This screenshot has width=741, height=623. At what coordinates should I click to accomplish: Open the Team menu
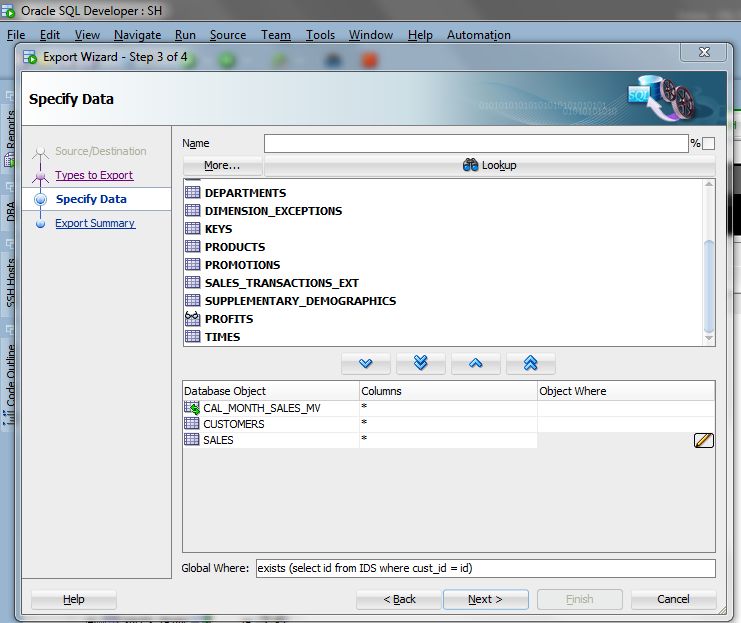click(276, 35)
